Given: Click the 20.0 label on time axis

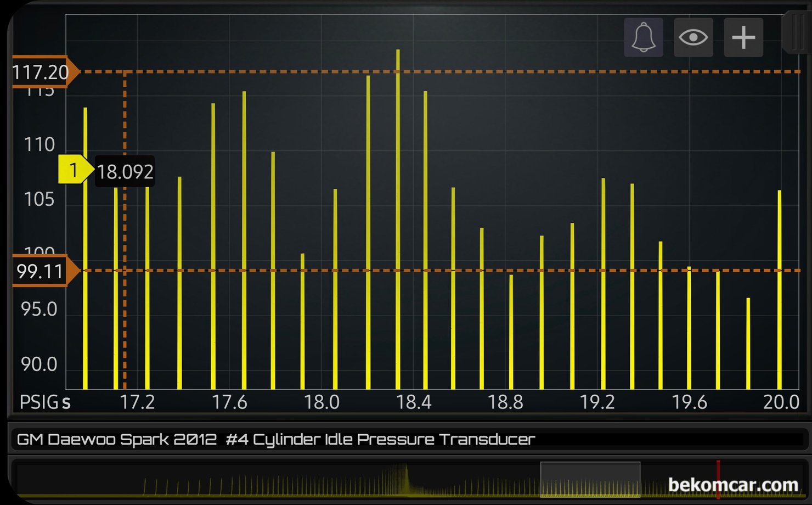Looking at the screenshot, I should coord(781,402).
